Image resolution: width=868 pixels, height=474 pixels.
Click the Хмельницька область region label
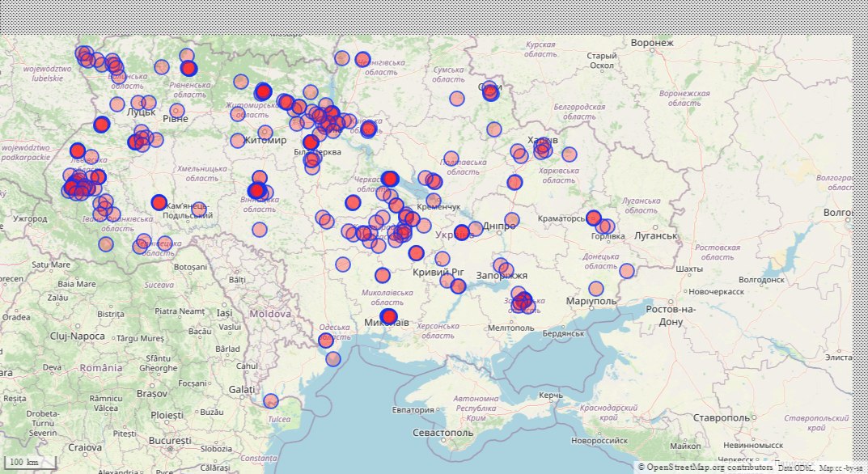click(202, 174)
